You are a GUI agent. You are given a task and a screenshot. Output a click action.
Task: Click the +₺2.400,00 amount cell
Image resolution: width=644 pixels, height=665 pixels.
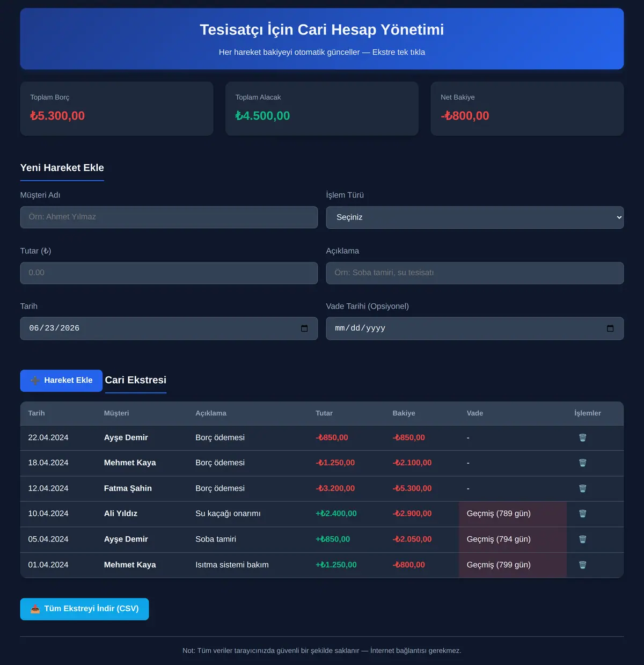coord(336,514)
